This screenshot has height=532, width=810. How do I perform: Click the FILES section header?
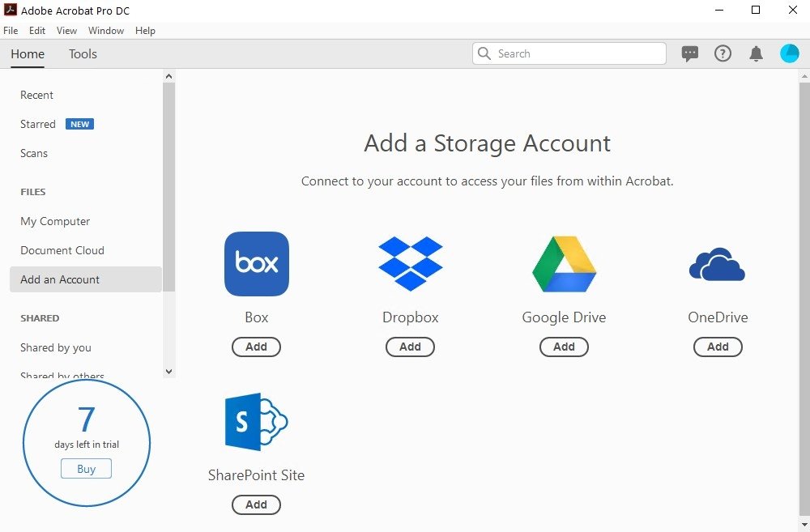click(x=33, y=192)
